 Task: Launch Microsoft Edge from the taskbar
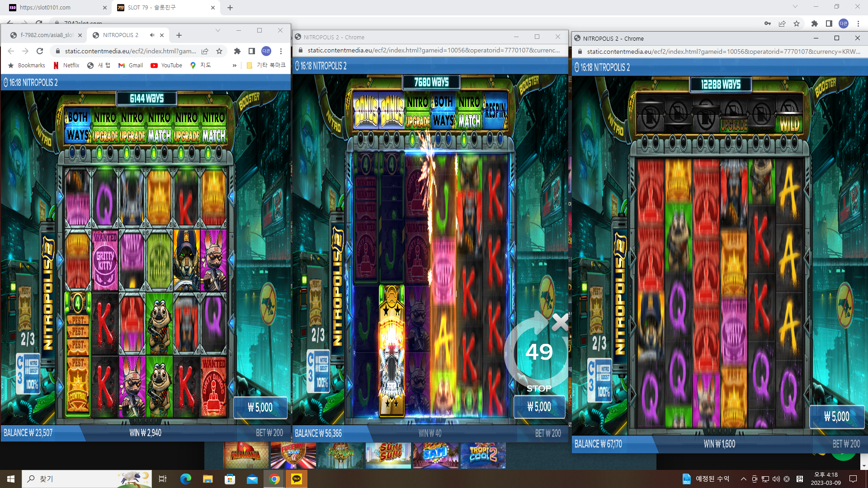pos(185,479)
